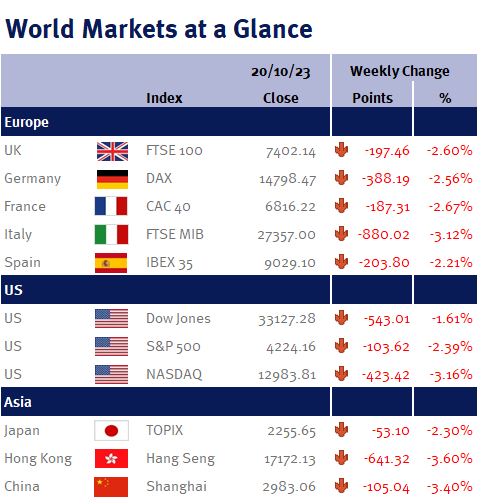Click the China flag icon
Viewport: 477px width, 500px height.
[111, 487]
